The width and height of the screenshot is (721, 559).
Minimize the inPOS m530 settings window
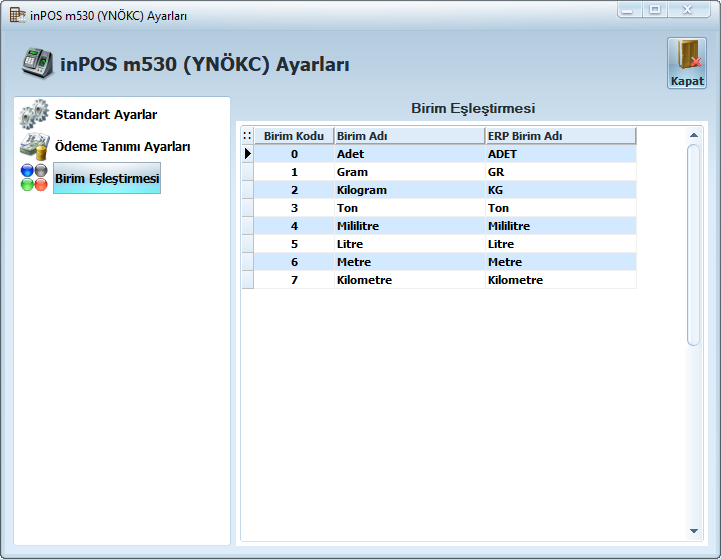[x=629, y=10]
